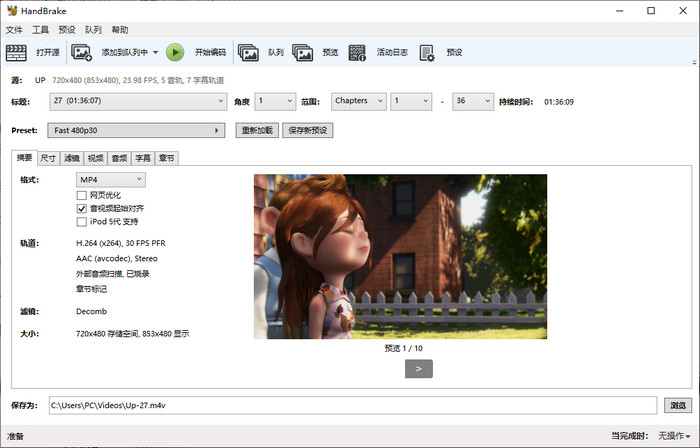Open the 预设 menu in menu bar

[67, 30]
